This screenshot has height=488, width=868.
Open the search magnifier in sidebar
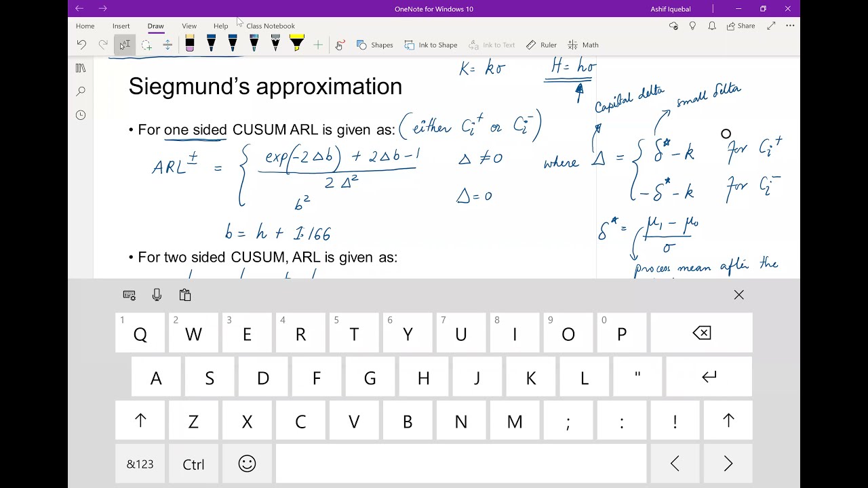pos(81,91)
